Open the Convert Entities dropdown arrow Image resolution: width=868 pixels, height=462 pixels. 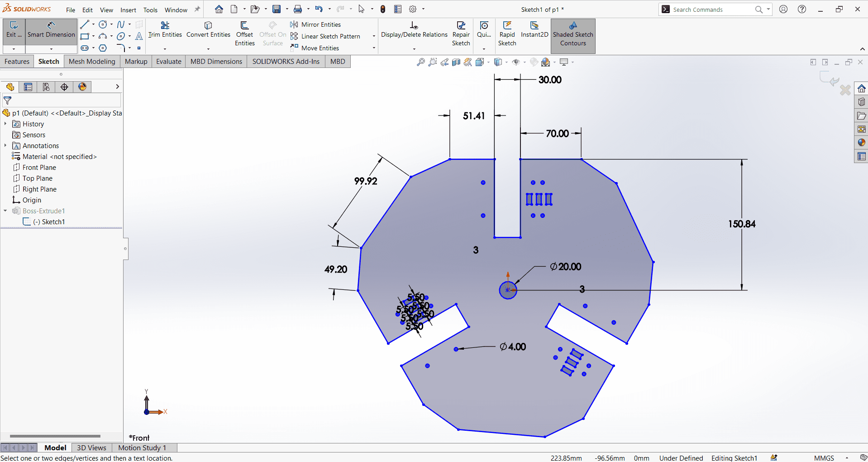tap(208, 48)
